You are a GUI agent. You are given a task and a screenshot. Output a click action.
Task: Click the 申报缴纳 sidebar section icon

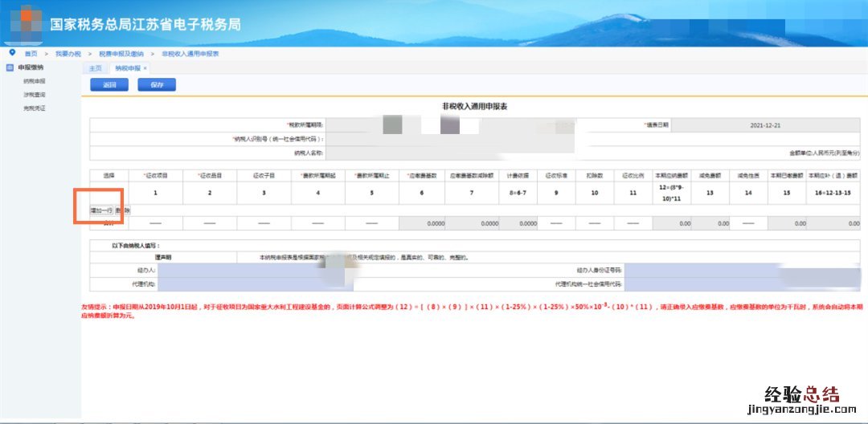10,67
